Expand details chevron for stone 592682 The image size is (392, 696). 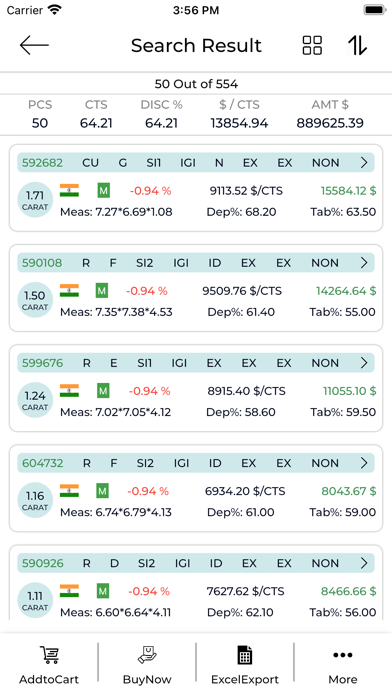point(364,163)
